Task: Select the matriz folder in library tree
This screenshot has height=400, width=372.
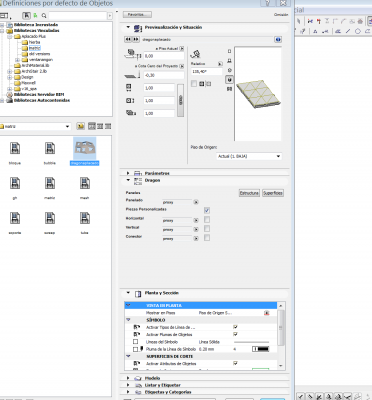Action: (x=34, y=48)
